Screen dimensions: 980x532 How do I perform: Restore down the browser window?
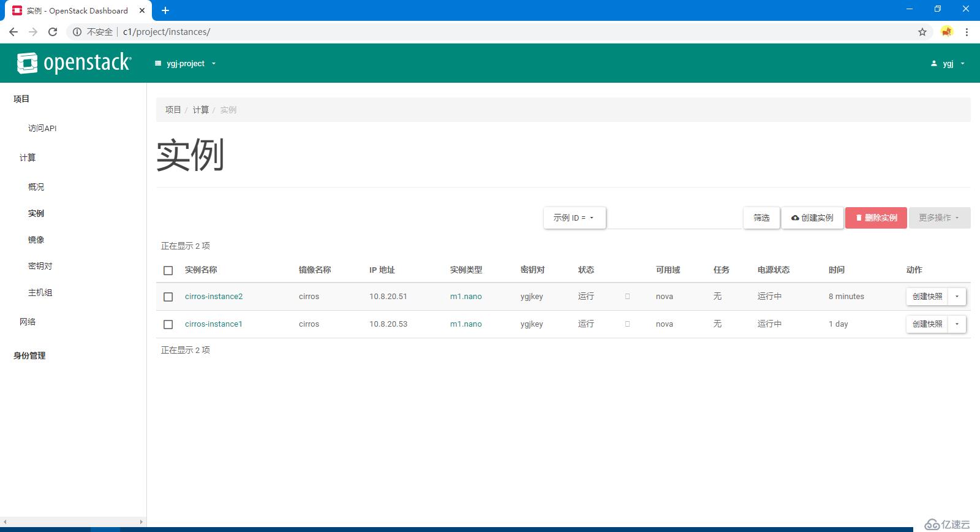[x=938, y=9]
